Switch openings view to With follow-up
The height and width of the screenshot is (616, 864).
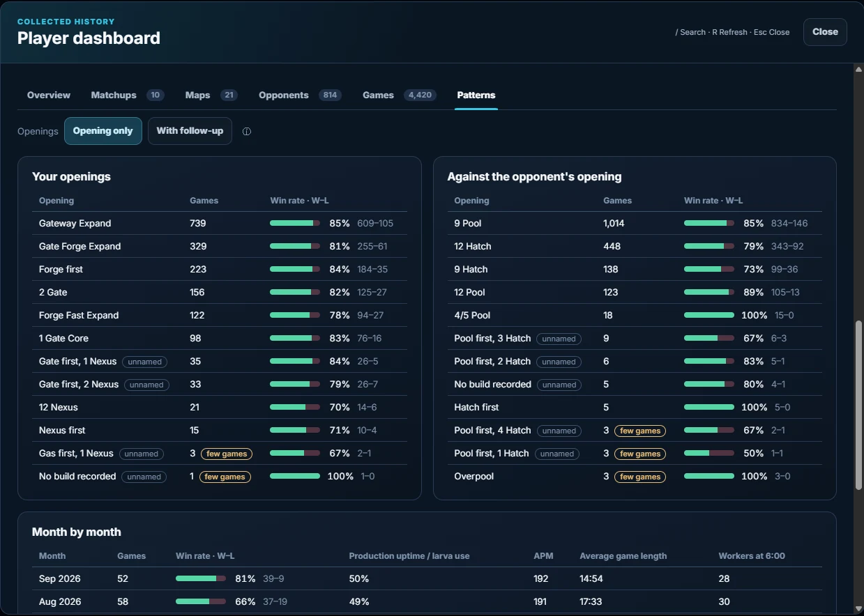pyautogui.click(x=190, y=131)
